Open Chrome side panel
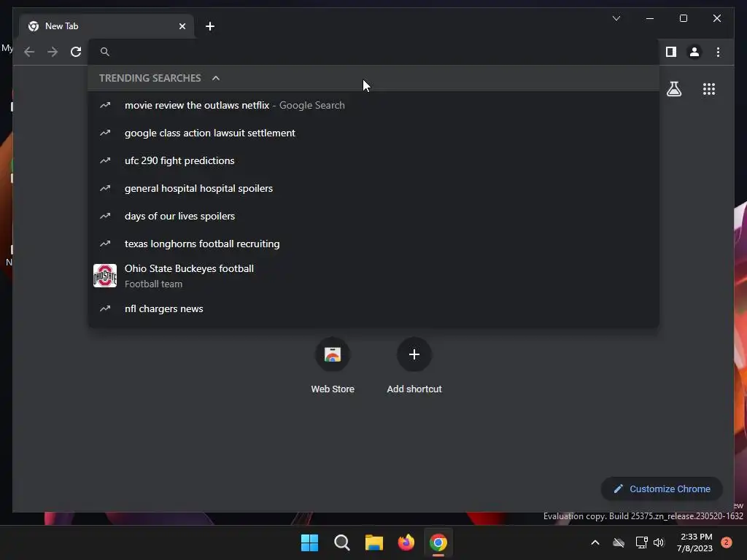 tap(671, 52)
